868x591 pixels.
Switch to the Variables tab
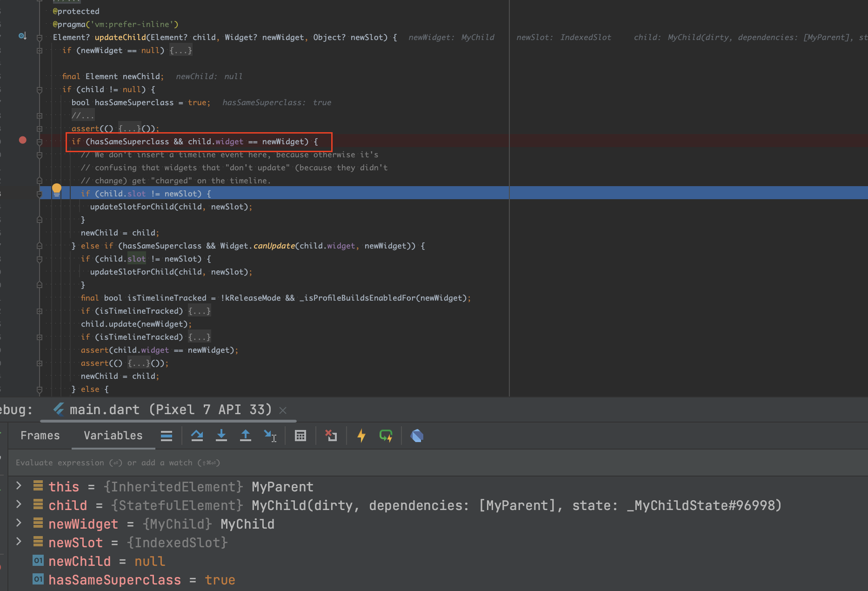113,436
